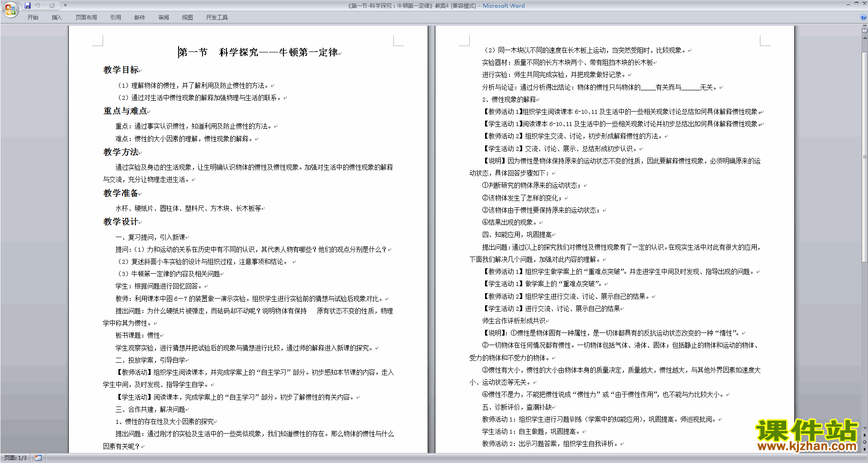Click the heading 教学设计
868x463 pixels.
click(x=121, y=222)
